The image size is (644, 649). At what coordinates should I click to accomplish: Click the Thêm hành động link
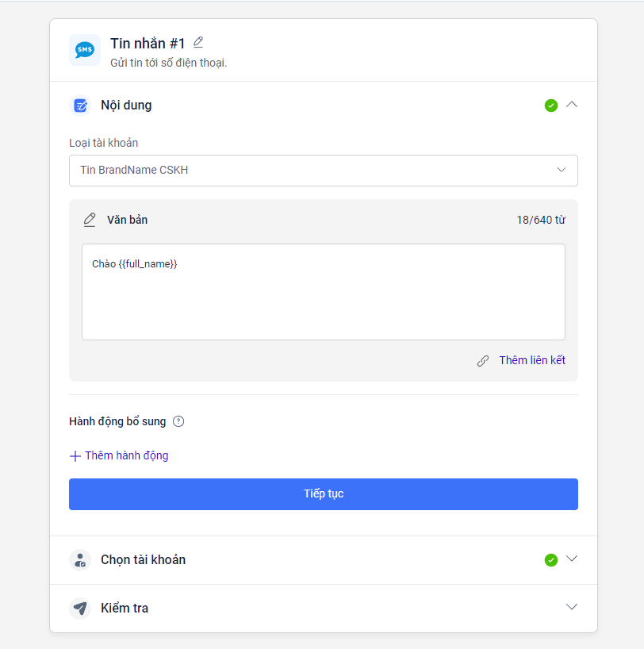(127, 455)
